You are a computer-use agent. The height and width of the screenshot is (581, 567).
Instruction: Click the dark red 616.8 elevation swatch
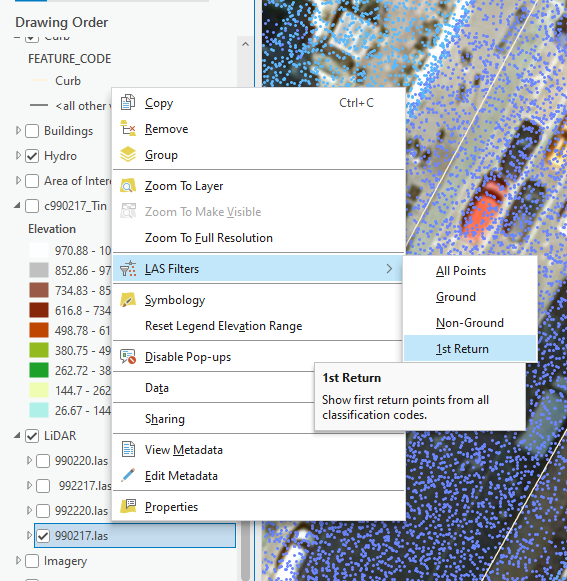39,310
